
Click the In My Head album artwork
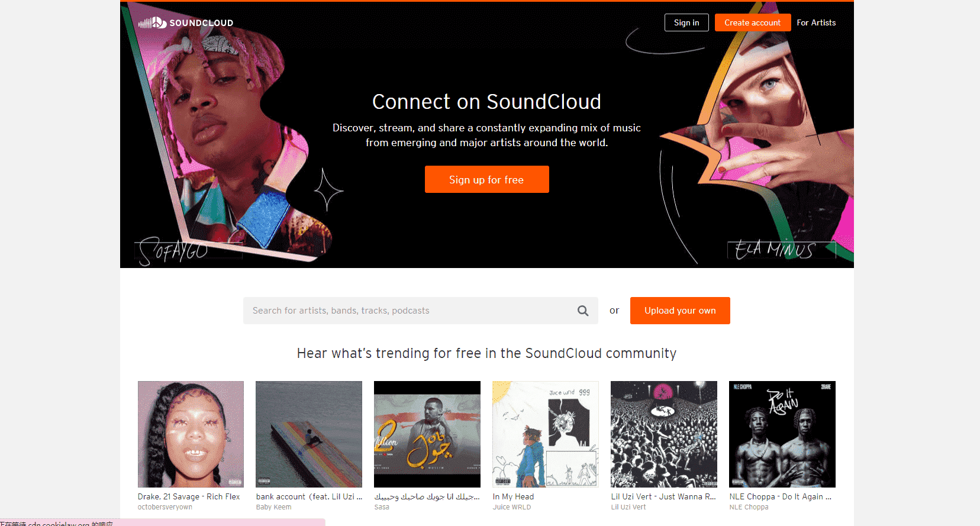click(x=546, y=434)
